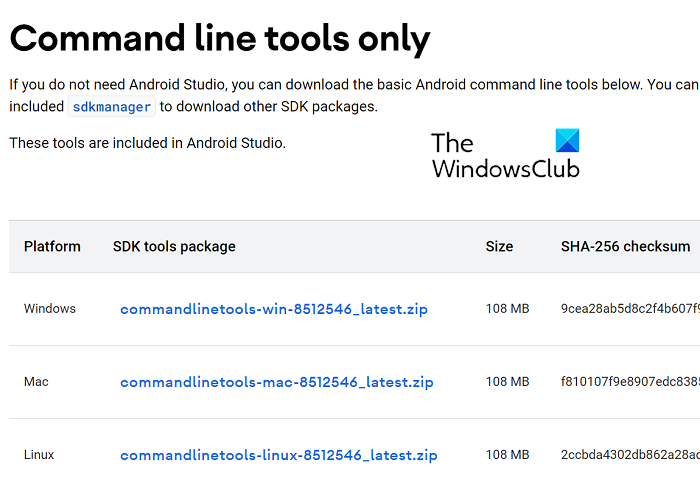Download commandlinetools-win-8512546_latest.zip

pos(273,309)
